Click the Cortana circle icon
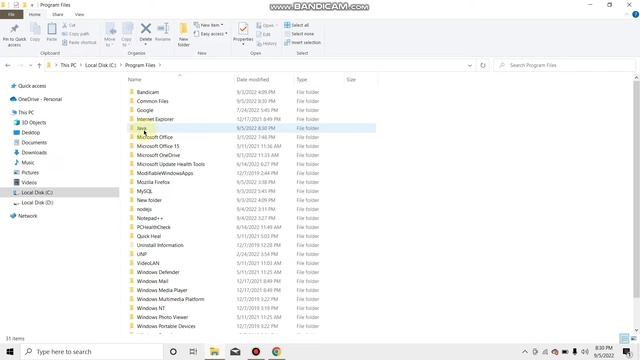 173,351
